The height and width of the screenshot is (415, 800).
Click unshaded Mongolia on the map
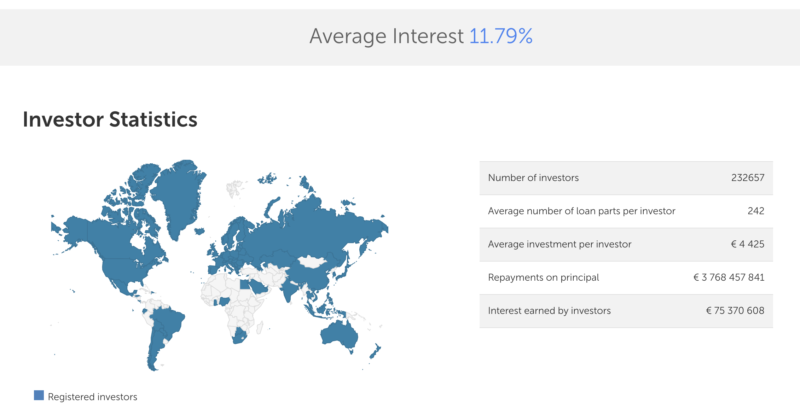[x=312, y=262]
